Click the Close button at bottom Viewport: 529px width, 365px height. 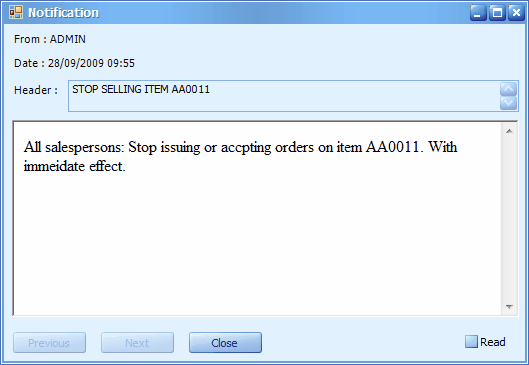coord(225,343)
